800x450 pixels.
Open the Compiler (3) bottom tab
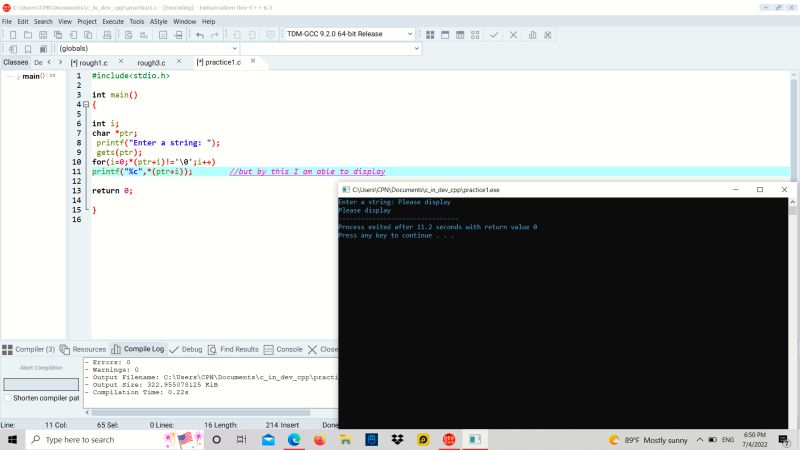(29, 349)
